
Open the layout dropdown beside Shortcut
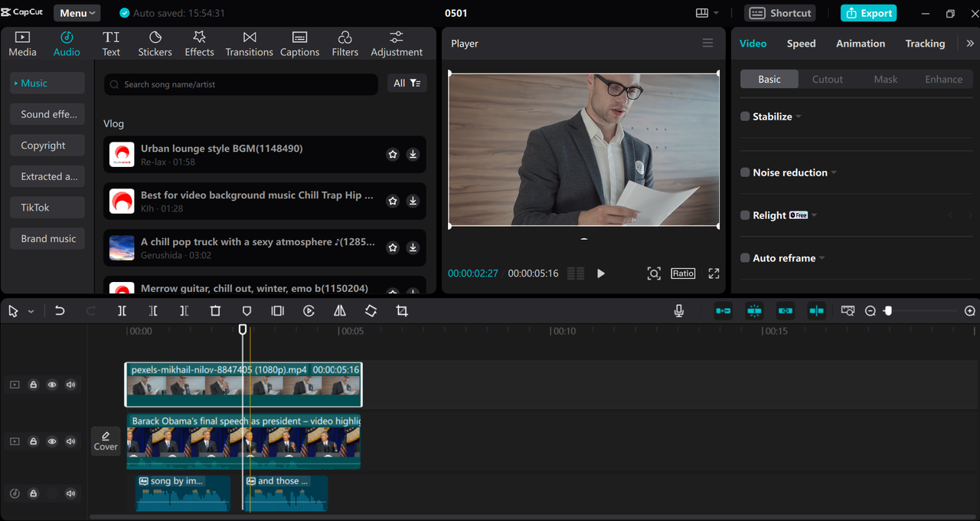pos(707,13)
